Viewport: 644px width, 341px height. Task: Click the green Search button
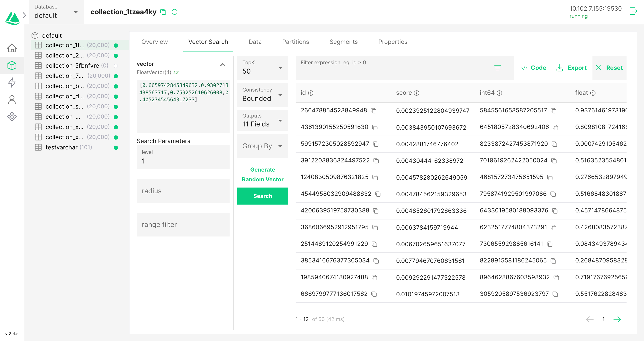[x=263, y=196]
